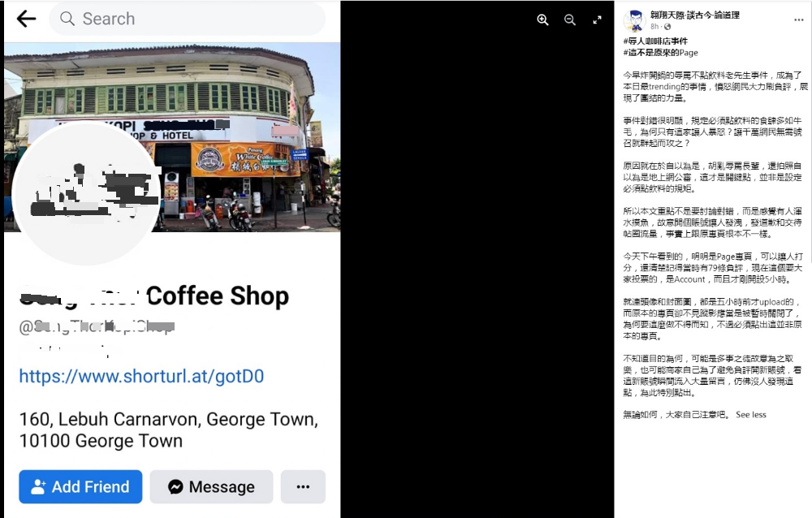Zoom in on the photo
The height and width of the screenshot is (518, 812).
[x=542, y=20]
